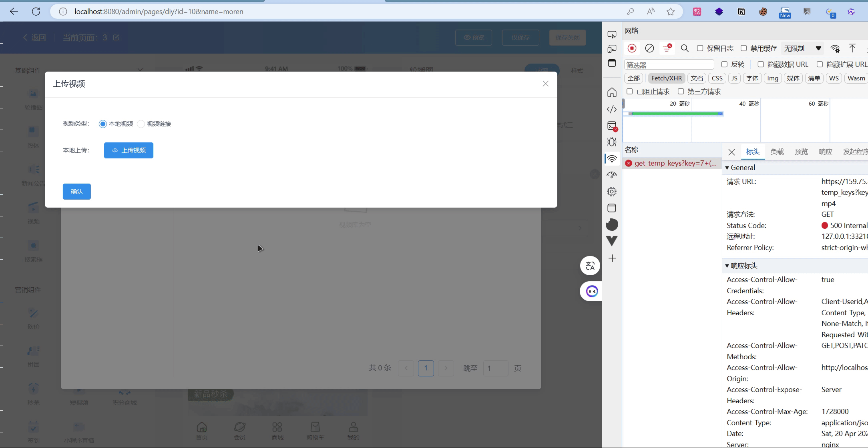Enable the 保留日志 checkbox
The width and height of the screenshot is (868, 448).
(700, 48)
